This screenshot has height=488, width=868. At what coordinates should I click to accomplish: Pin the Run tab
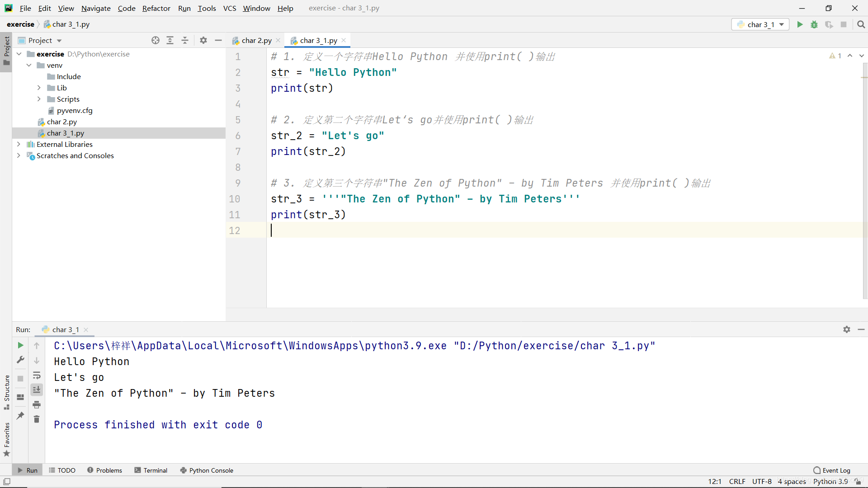pos(20,415)
